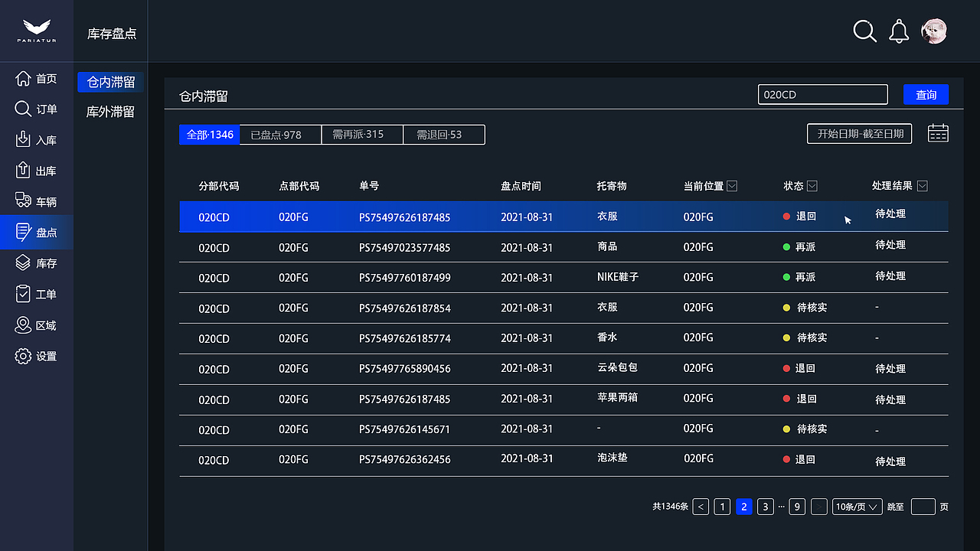The width and height of the screenshot is (980, 551).
Task: Select the 车辆 vehicles icon
Action: (23, 201)
